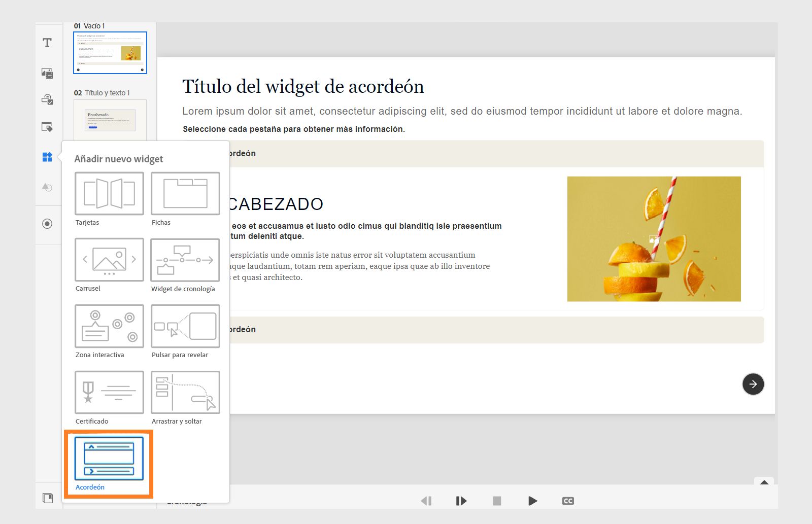Click the Lorem ipsum subtitle text
The height and width of the screenshot is (524, 812).
462,111
